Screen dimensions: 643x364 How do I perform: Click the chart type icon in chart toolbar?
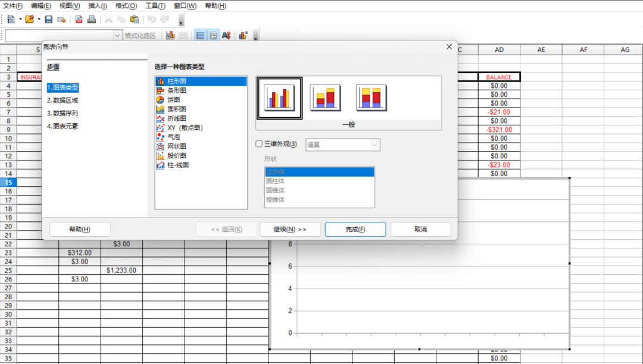[170, 36]
